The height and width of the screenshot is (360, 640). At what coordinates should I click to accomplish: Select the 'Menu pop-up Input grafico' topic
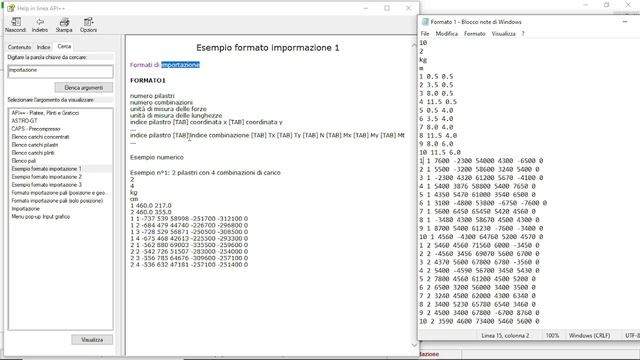pos(41,217)
